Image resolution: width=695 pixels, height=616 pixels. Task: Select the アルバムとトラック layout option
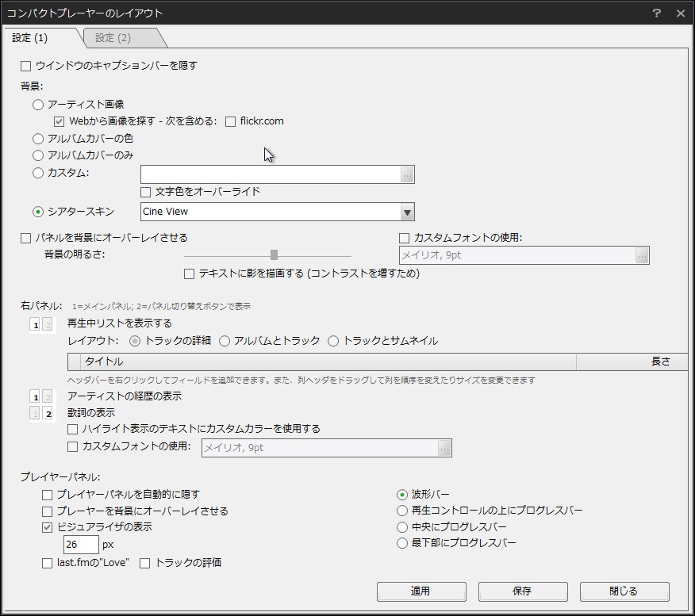225,340
